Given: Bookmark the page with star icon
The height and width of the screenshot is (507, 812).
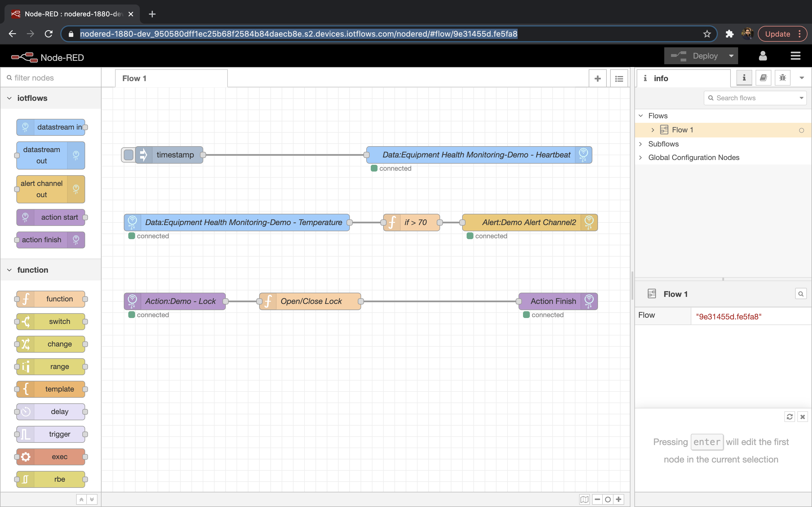Looking at the screenshot, I should [707, 34].
